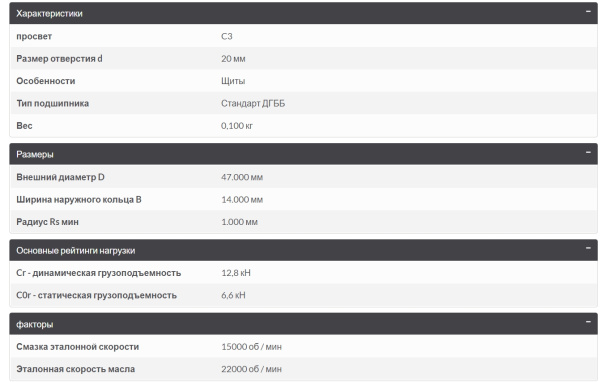Select C0r статическая грузоподъемность label
Screen dimensions: 600x382
click(96, 295)
